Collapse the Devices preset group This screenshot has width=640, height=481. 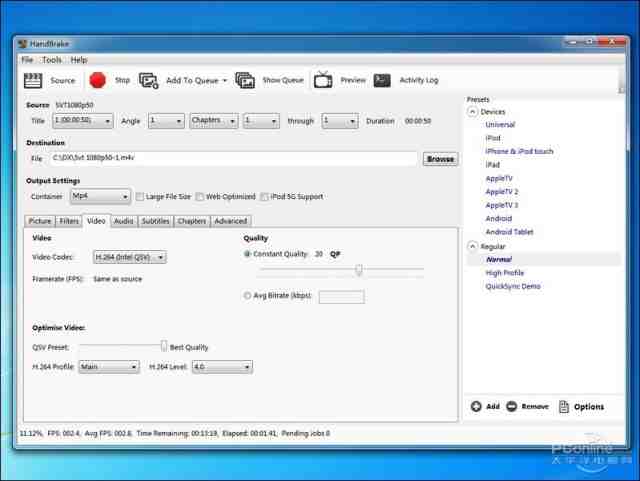(472, 111)
